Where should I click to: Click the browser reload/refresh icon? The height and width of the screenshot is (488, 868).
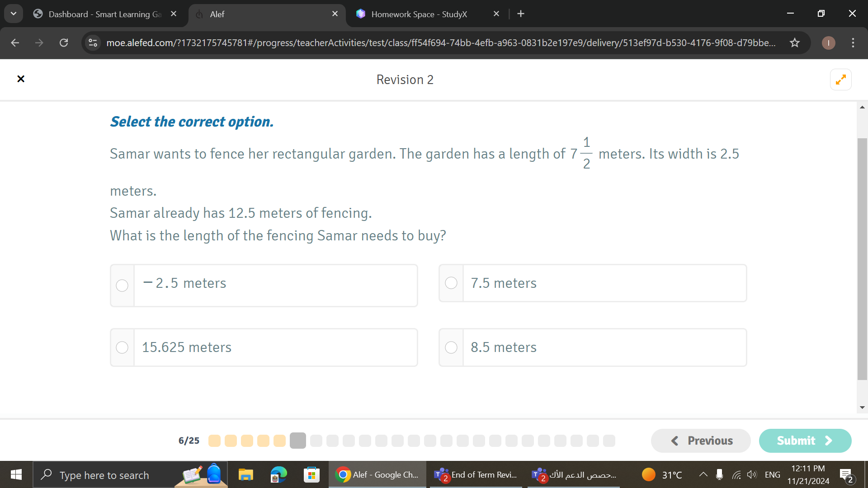[64, 42]
